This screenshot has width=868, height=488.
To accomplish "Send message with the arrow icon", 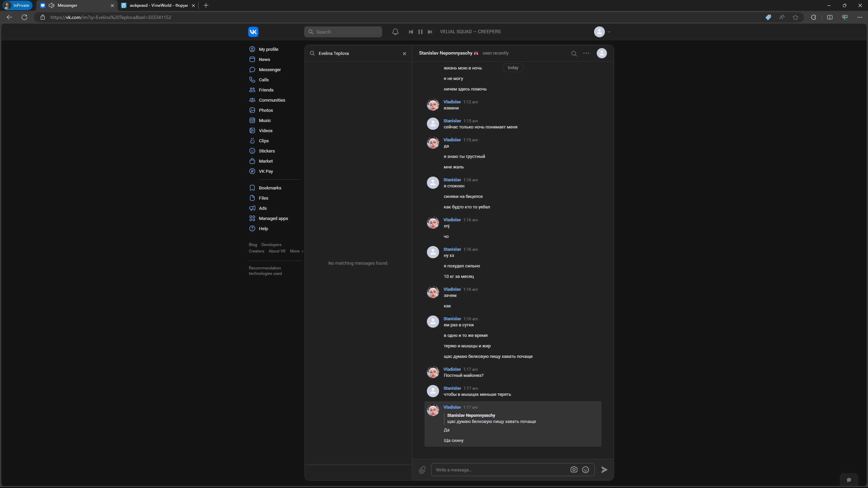I will pos(604,470).
